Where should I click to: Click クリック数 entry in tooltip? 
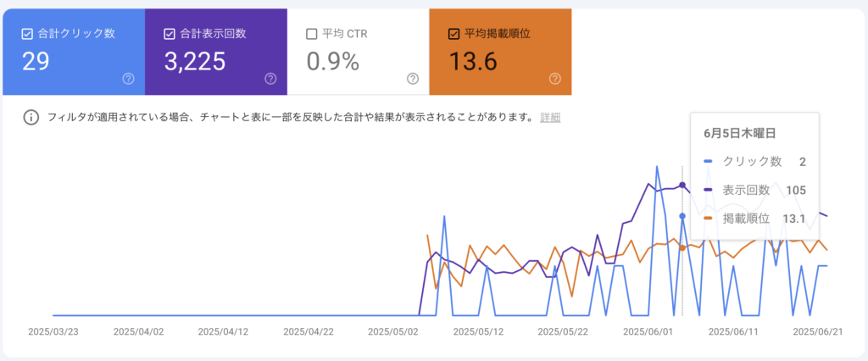753,162
